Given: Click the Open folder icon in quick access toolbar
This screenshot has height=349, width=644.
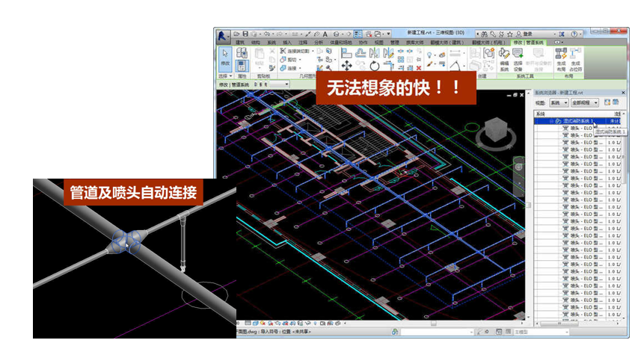Looking at the screenshot, I should click(236, 34).
